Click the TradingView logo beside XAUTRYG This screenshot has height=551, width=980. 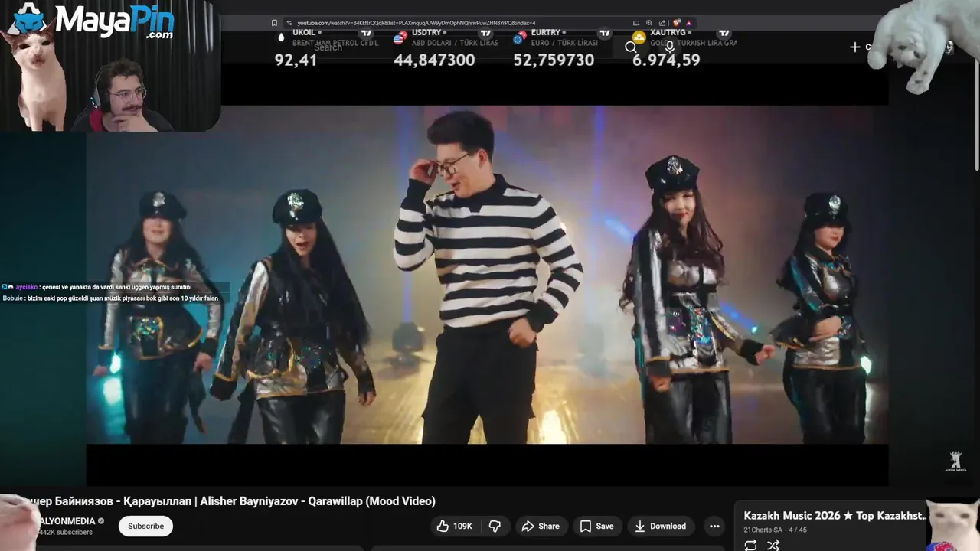724,33
